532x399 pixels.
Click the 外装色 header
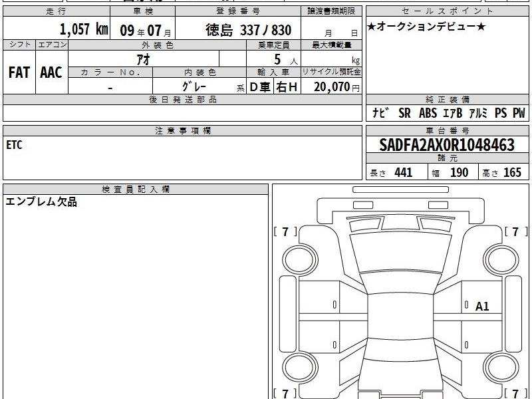tap(158, 45)
